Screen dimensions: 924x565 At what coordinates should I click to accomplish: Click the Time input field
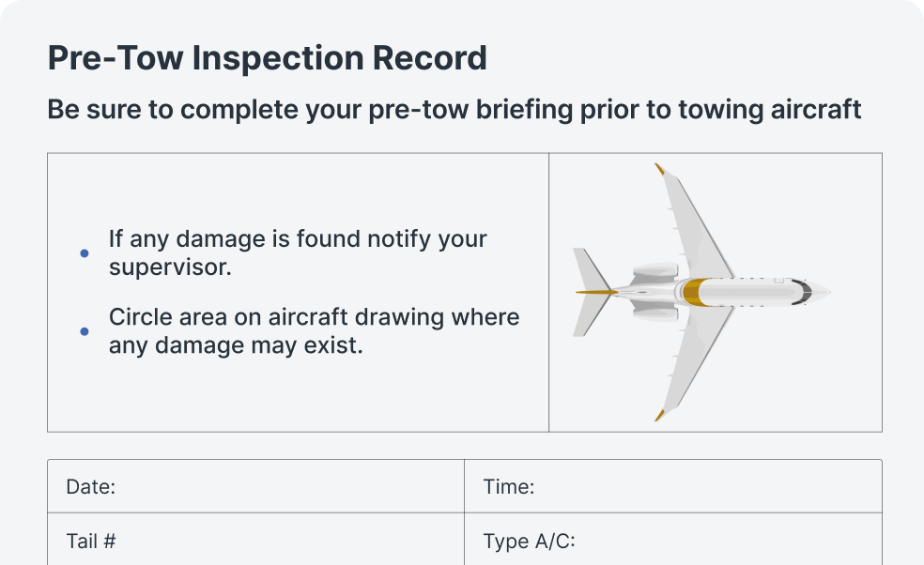pos(673,487)
